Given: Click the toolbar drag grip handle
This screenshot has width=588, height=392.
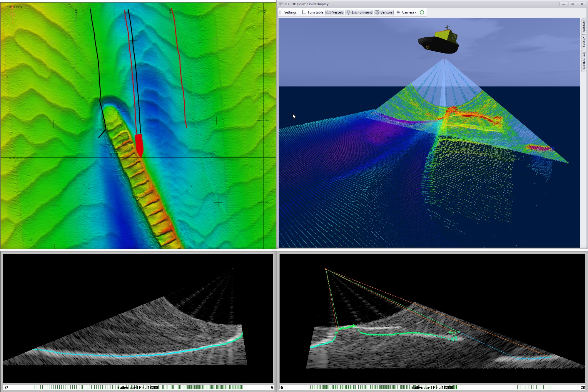Looking at the screenshot, I should pos(280,12).
